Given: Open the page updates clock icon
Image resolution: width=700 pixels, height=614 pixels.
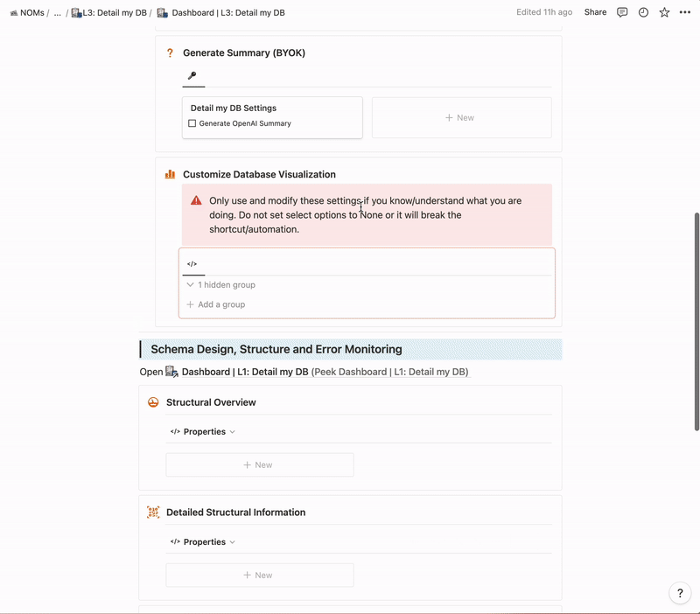Looking at the screenshot, I should [643, 13].
